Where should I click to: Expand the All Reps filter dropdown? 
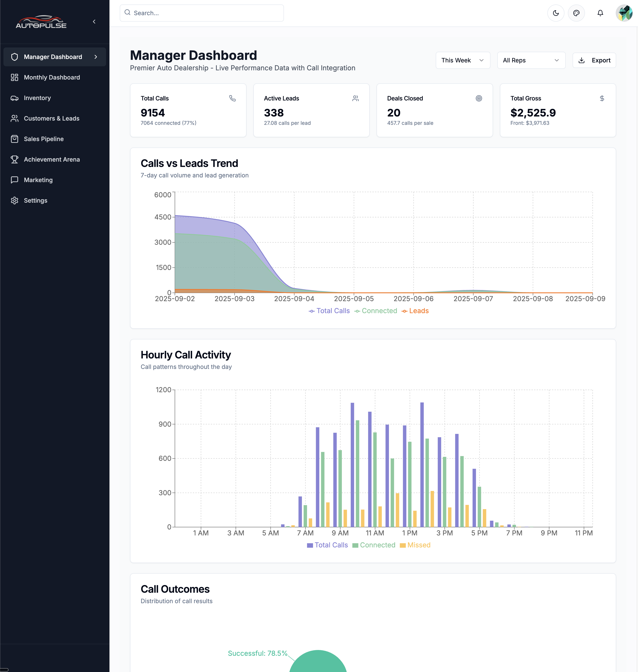(x=531, y=60)
